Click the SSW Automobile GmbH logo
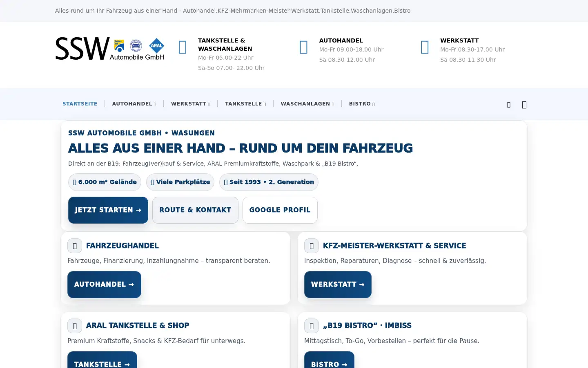Screen dimensions: 588x368 point(110,49)
